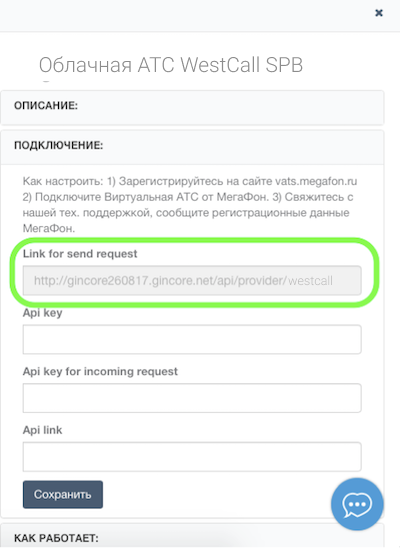The image size is (400, 549).
Task: Click the 'Link for send request' label
Action: pos(80,253)
